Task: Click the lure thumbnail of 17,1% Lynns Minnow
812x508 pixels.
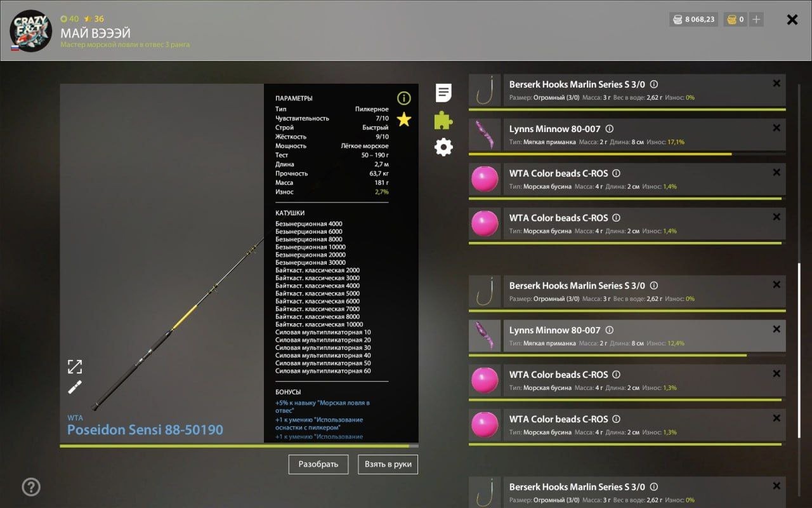Action: [x=485, y=135]
